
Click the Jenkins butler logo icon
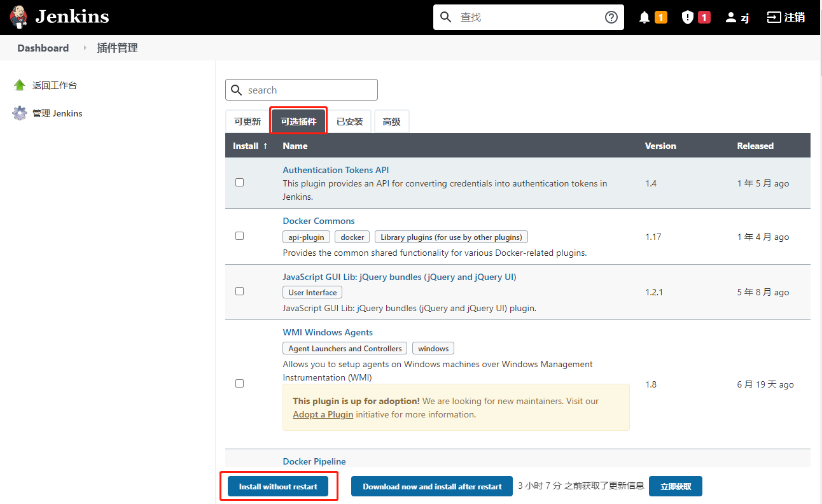(19, 17)
